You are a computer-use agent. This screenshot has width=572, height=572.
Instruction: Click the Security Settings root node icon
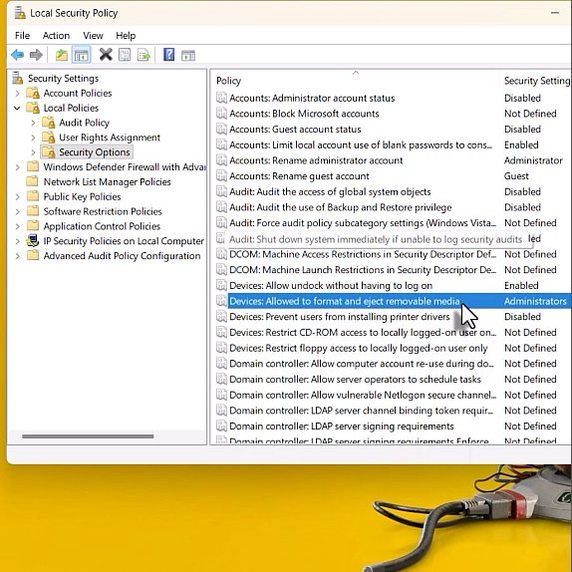[x=18, y=78]
